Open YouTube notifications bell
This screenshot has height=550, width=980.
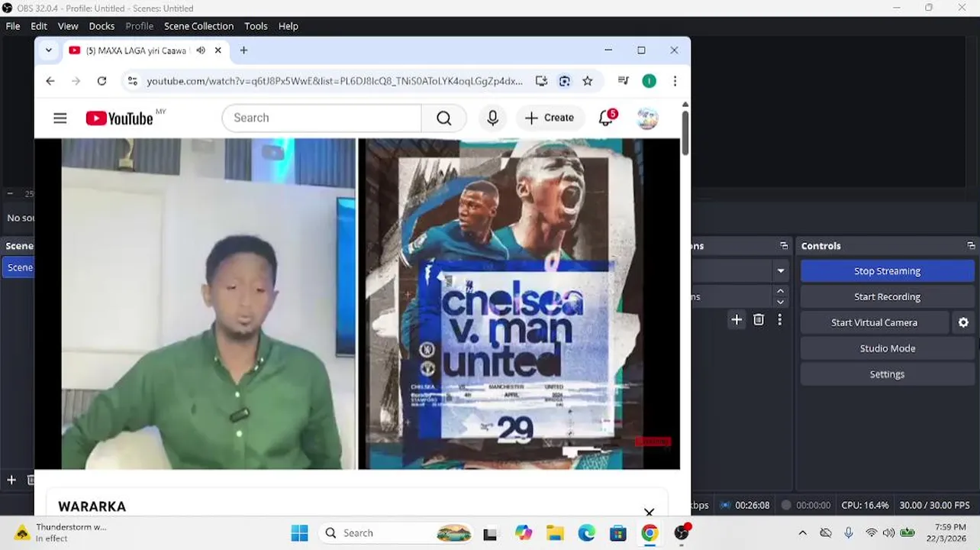tap(607, 118)
